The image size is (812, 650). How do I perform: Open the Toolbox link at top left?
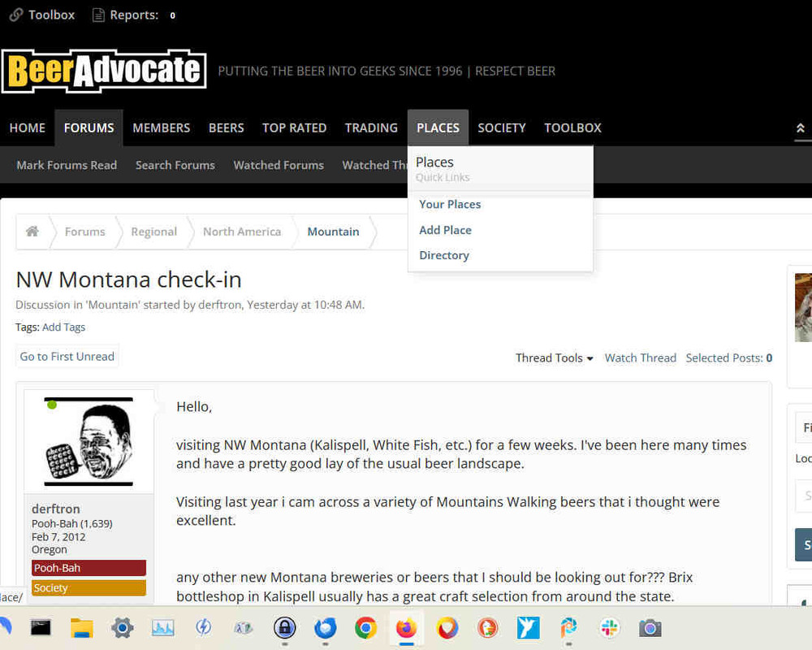click(x=42, y=15)
